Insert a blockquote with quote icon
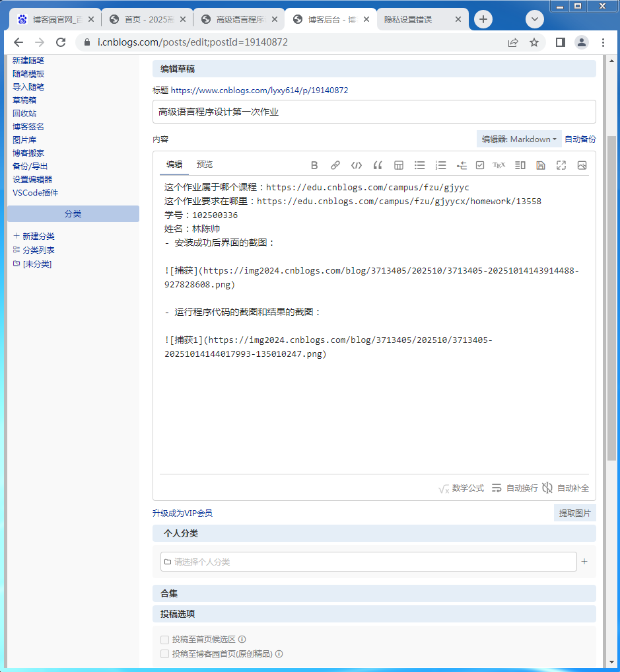Viewport: 620px width, 672px height. click(377, 165)
